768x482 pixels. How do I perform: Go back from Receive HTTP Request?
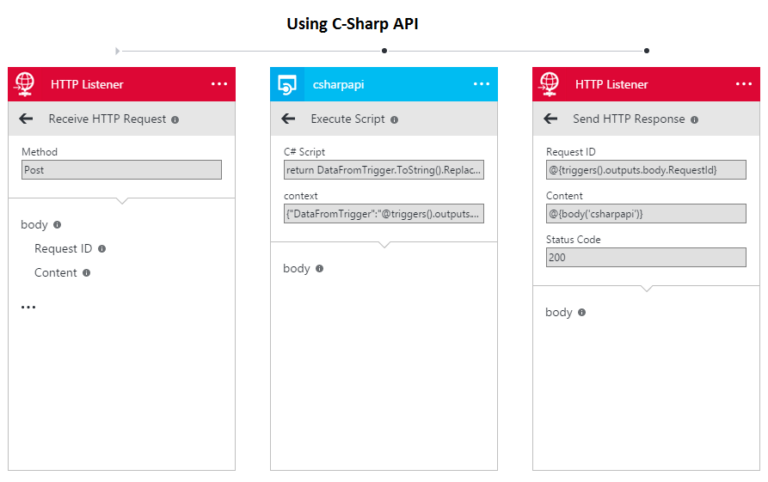26,119
